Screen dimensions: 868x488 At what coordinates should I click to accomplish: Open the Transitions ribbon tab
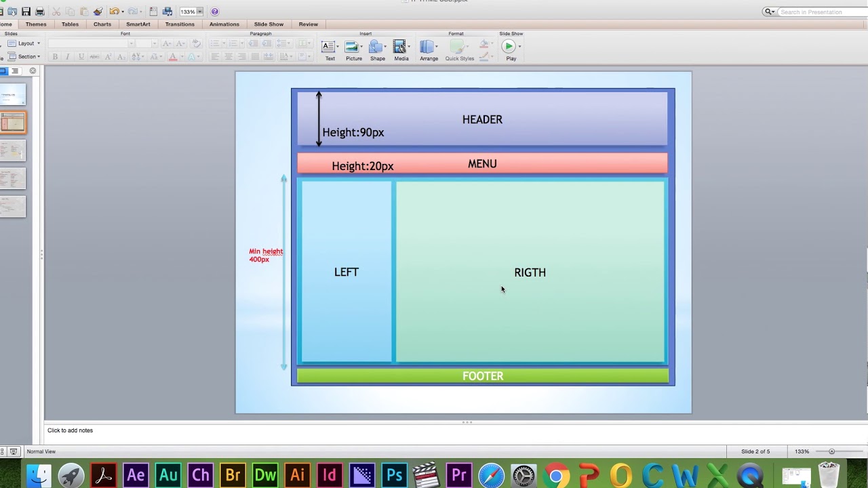[180, 24]
